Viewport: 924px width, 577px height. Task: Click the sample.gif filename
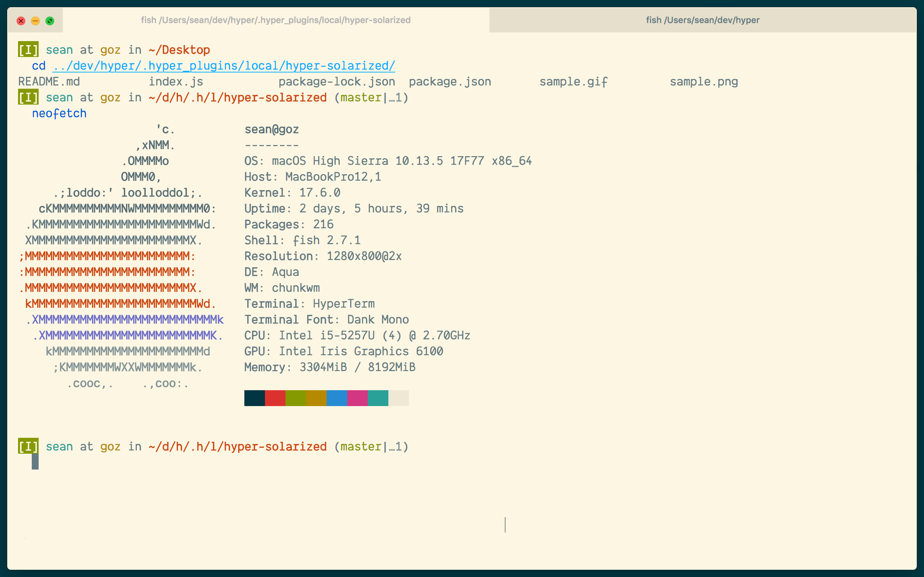(x=573, y=82)
